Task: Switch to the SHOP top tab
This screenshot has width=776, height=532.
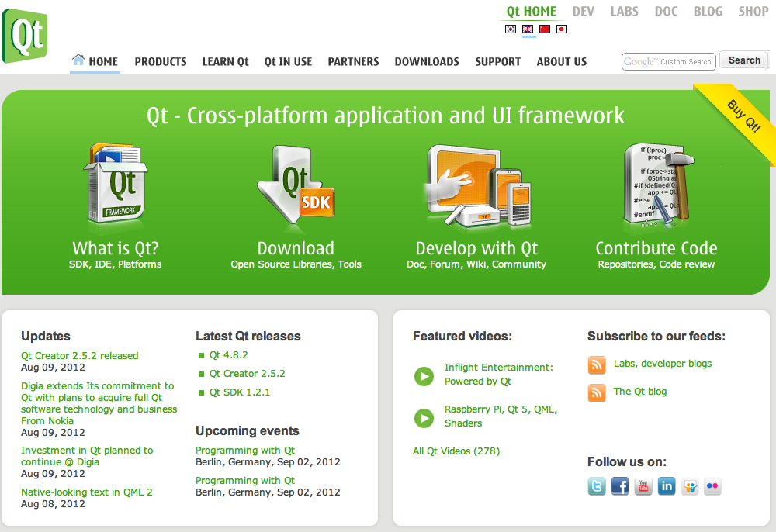Action: 753,12
